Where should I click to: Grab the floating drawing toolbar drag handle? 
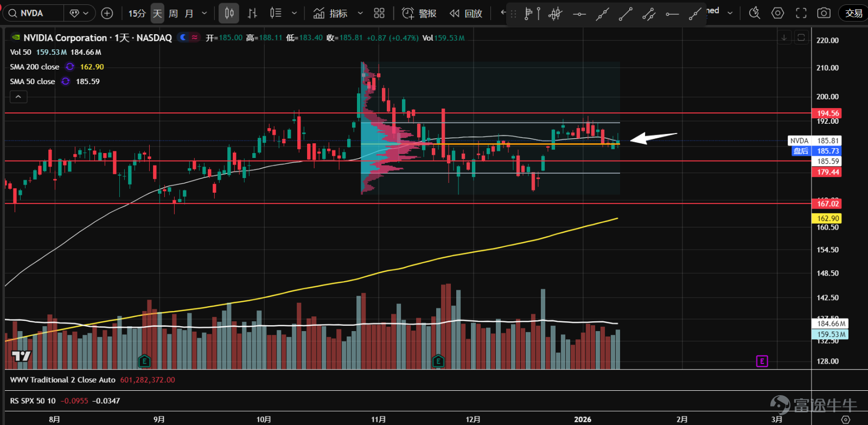click(x=513, y=14)
